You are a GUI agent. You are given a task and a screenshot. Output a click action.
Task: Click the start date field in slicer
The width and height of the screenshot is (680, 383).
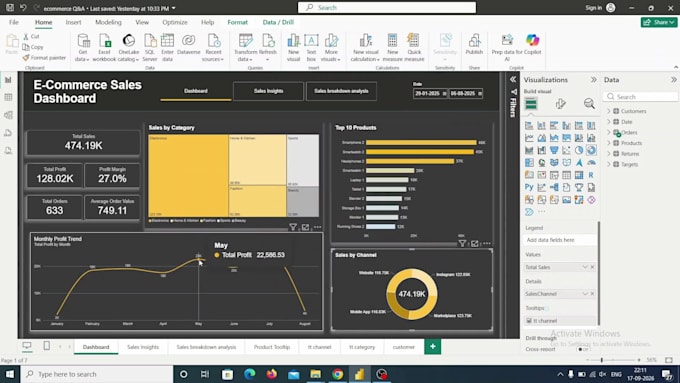[430, 93]
